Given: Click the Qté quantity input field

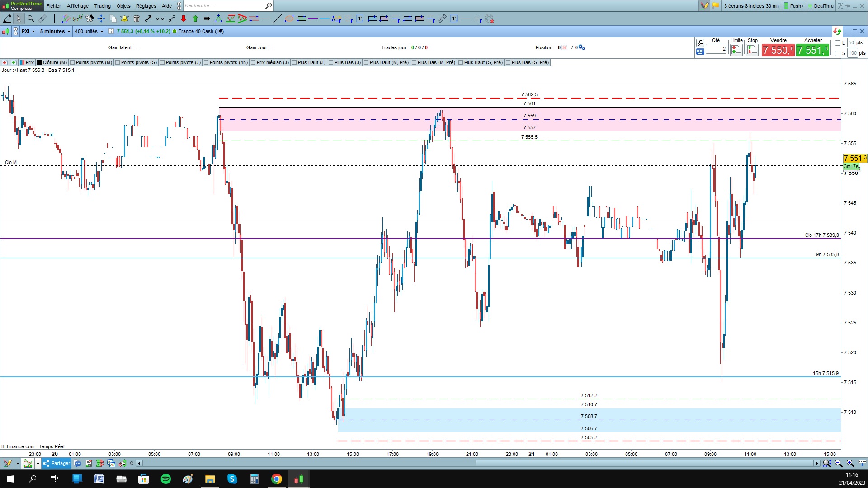Looking at the screenshot, I should tap(716, 49).
